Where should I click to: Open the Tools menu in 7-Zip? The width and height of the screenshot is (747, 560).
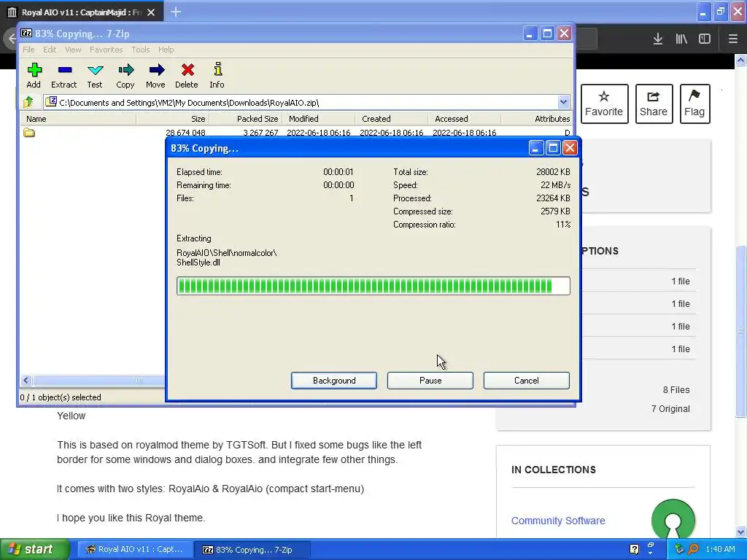pos(141,50)
